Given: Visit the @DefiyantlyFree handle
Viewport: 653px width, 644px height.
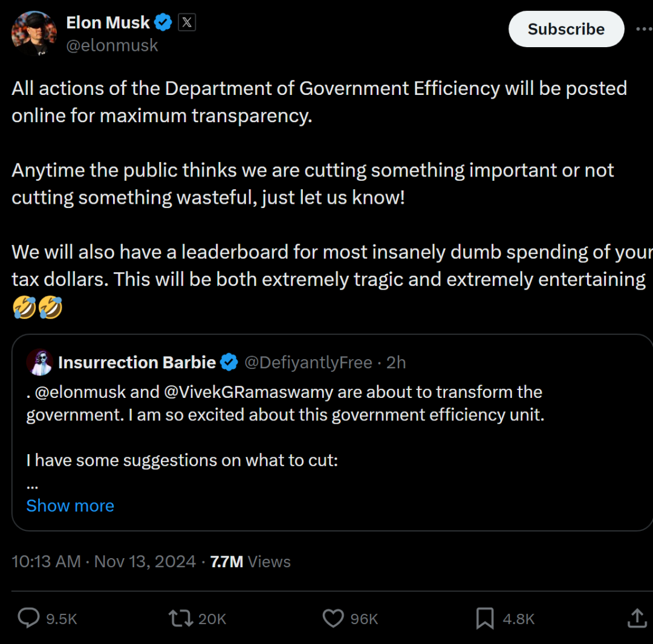Looking at the screenshot, I should coord(308,363).
